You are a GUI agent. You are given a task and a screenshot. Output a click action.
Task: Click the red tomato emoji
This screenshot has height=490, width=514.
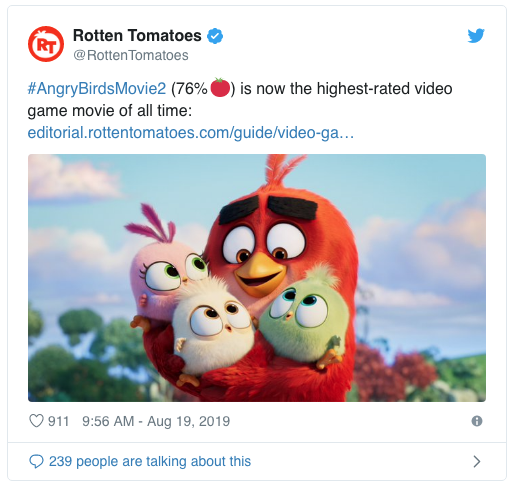pyautogui.click(x=220, y=88)
